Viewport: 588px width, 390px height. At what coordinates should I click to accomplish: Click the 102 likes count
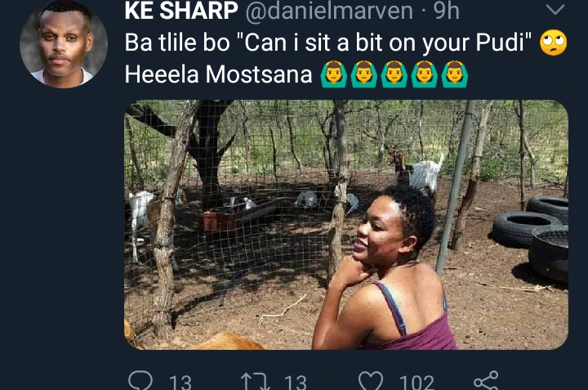point(416,382)
